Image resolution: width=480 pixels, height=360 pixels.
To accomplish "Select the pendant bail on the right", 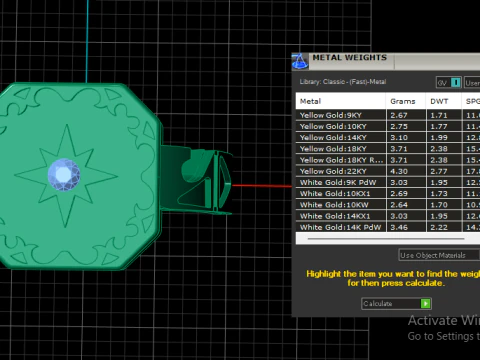I will pyautogui.click(x=197, y=180).
